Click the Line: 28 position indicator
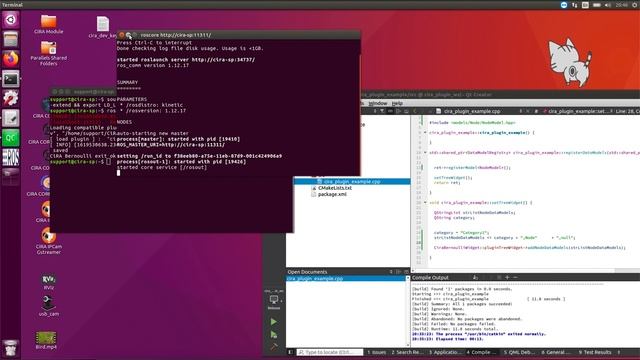640x360 pixels. point(628,111)
